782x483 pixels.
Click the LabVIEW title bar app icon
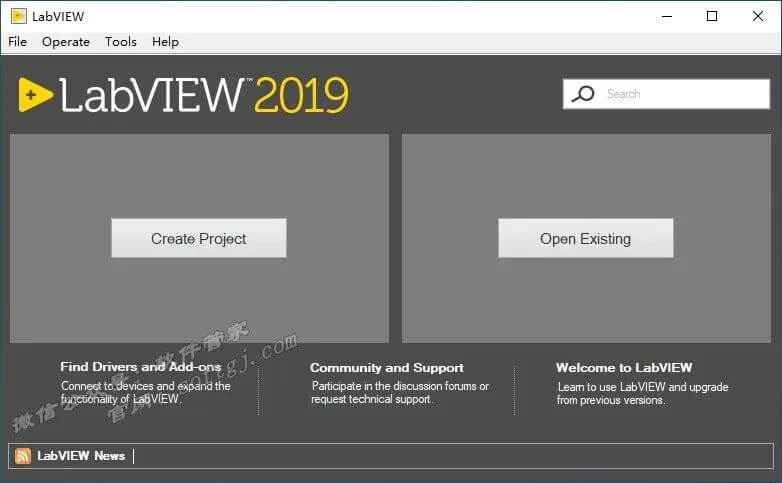tap(18, 16)
